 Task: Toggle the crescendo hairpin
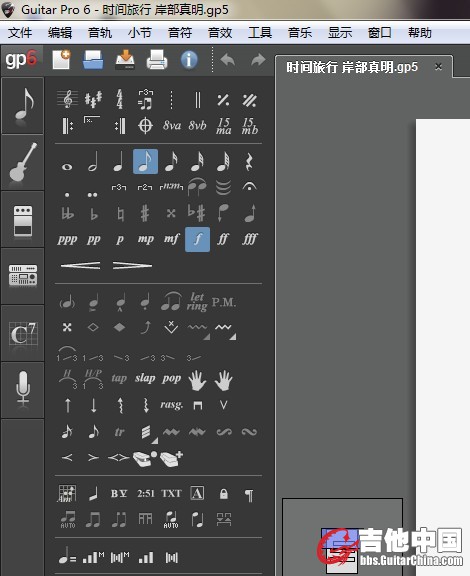[x=80, y=266]
